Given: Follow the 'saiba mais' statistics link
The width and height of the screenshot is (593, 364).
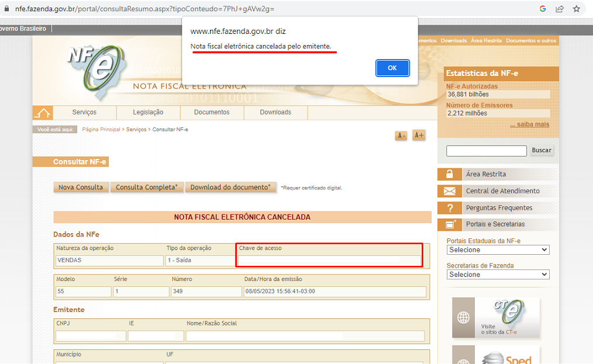Looking at the screenshot, I should 529,124.
